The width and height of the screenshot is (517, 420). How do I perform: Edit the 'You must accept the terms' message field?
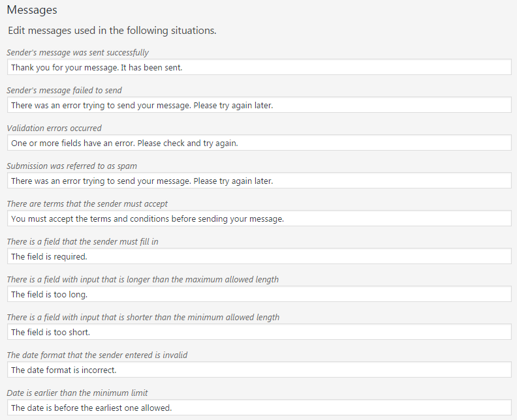point(258,218)
